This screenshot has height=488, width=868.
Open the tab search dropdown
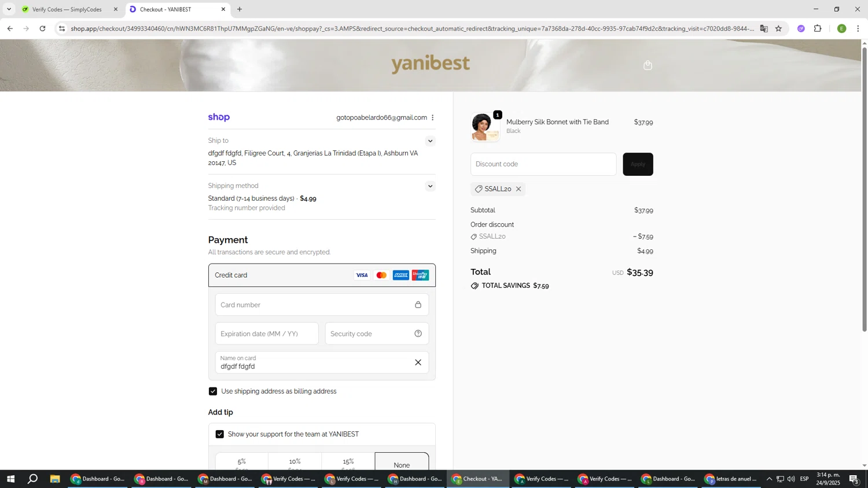point(9,9)
